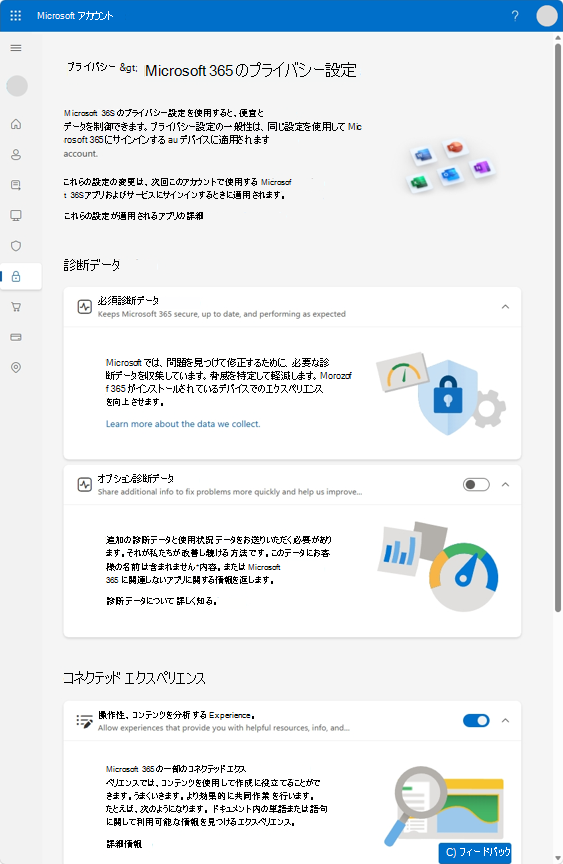Image resolution: width=563 pixels, height=864 pixels.
Task: Open Address book location pin icon
Action: pos(16,368)
